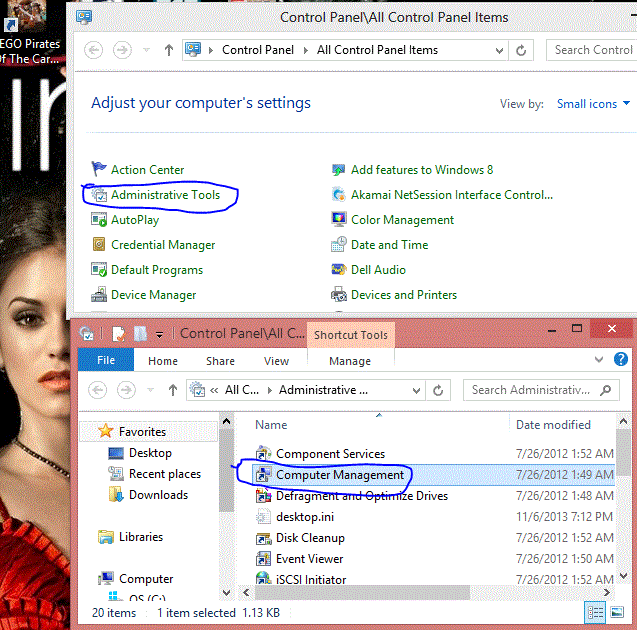Switch to large icons view in status bar
This screenshot has height=630, width=637.
click(617, 613)
